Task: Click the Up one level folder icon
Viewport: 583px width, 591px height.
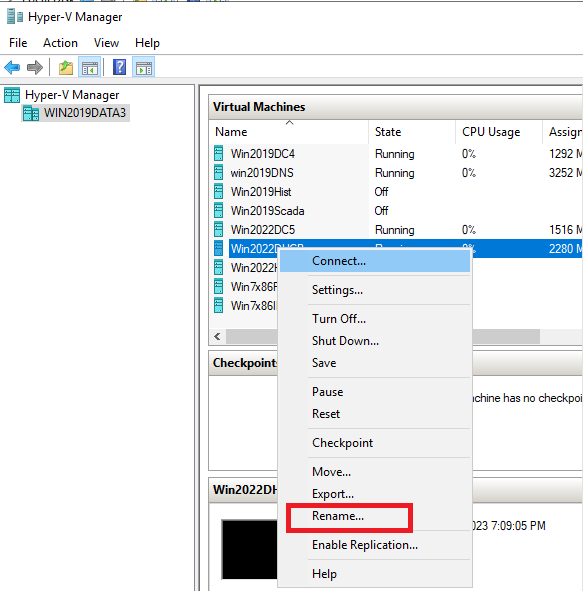Action: tap(66, 68)
